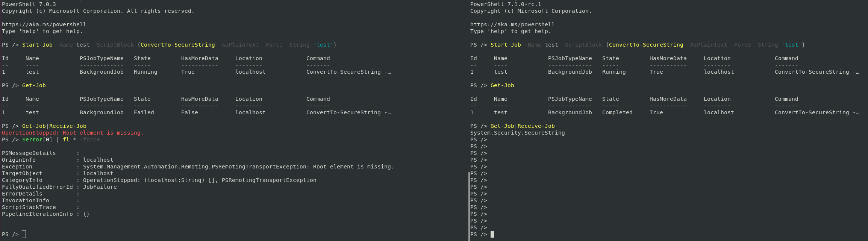Click the 'ErrorDetails' property label
The height and width of the screenshot is (241, 868).
[22, 194]
